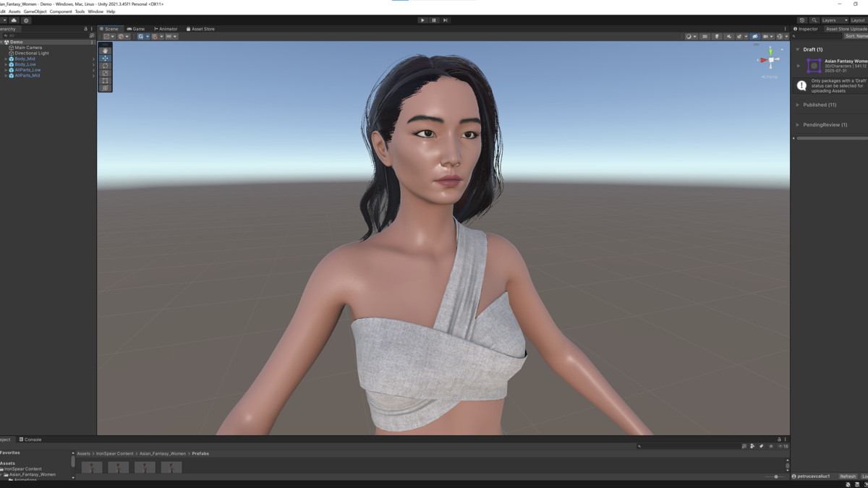
Task: Select the Scale tool in Scene
Action: tap(105, 73)
